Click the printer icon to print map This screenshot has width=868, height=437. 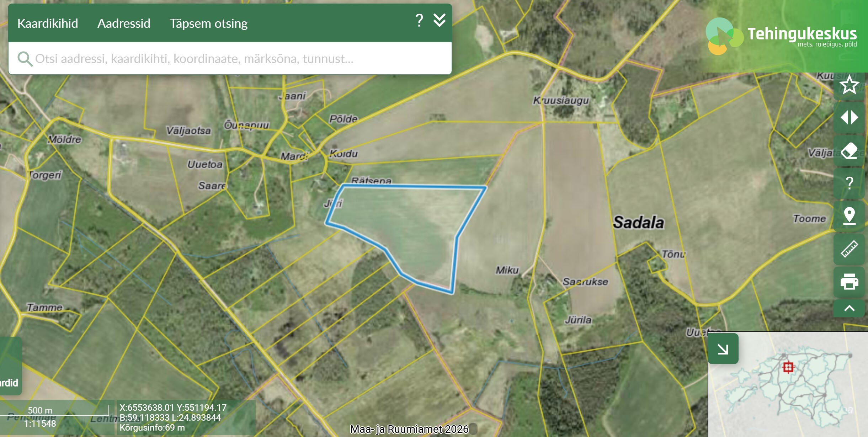[x=849, y=282]
